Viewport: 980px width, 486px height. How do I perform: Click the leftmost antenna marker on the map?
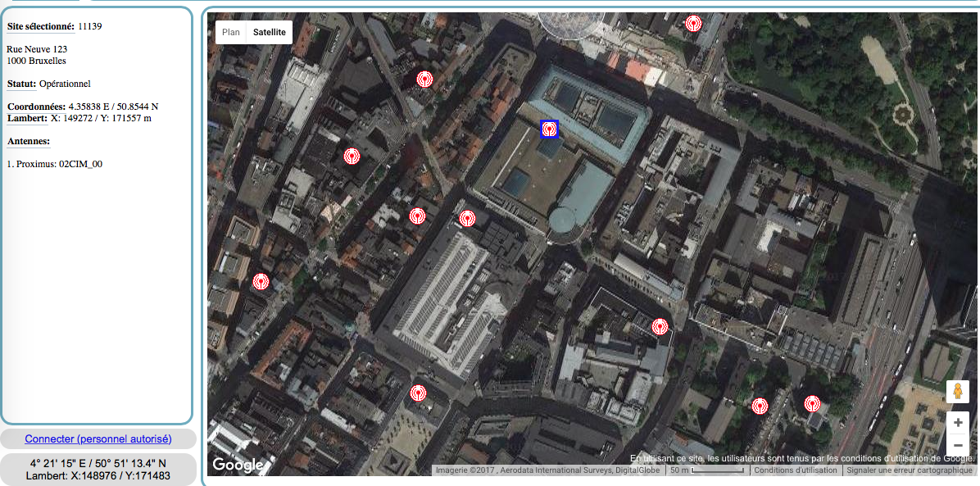(x=261, y=281)
